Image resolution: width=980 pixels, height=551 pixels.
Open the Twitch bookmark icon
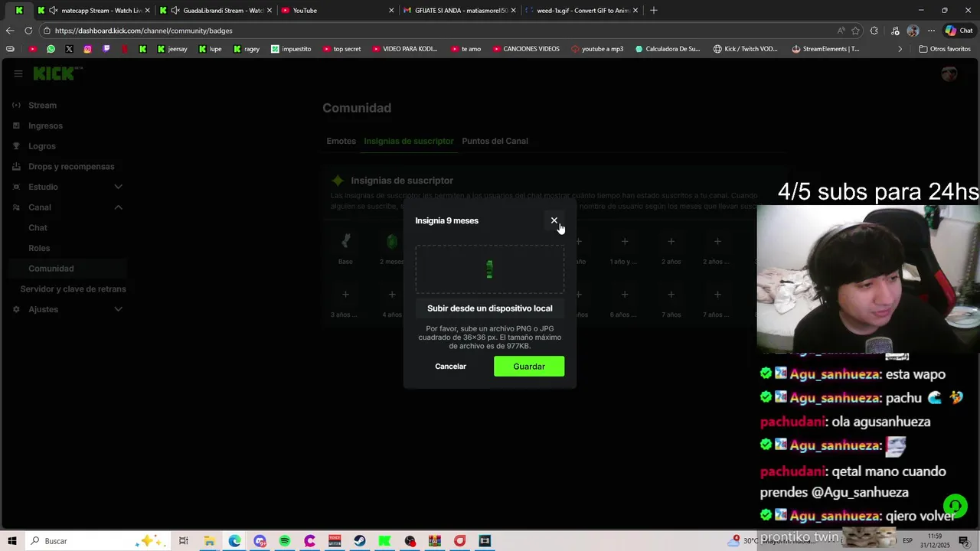pos(106,49)
